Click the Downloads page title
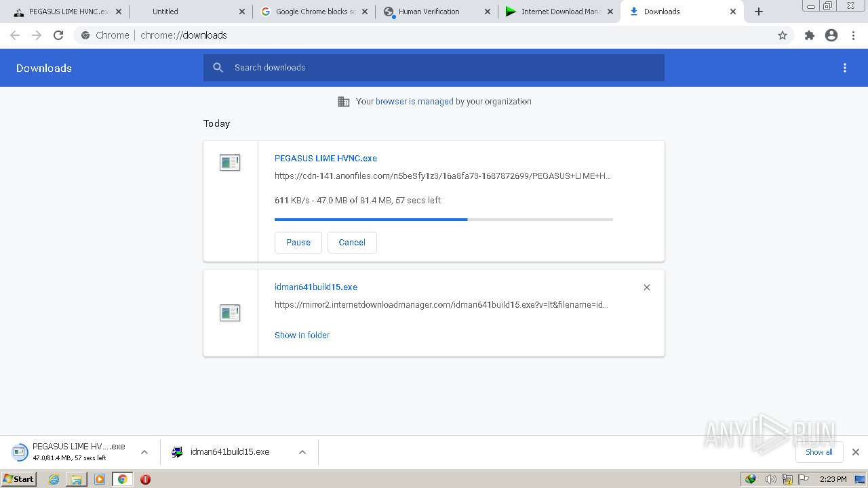Image resolution: width=868 pixels, height=488 pixels. tap(44, 68)
